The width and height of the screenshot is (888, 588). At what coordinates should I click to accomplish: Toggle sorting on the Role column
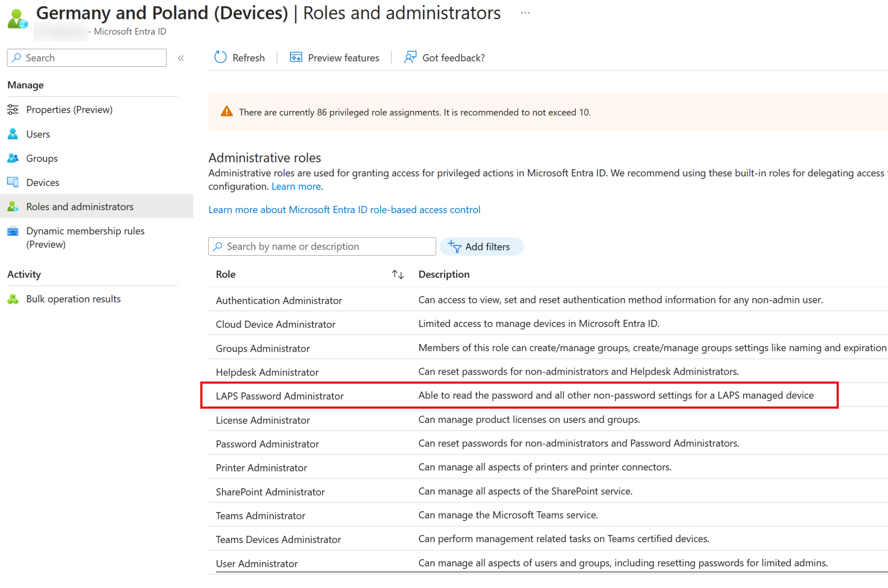(397, 274)
